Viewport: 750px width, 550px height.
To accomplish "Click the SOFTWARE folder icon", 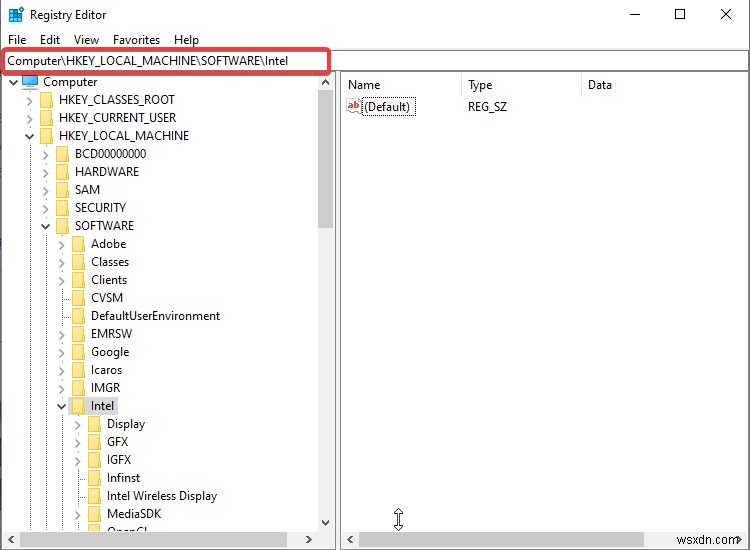I will (x=62, y=226).
